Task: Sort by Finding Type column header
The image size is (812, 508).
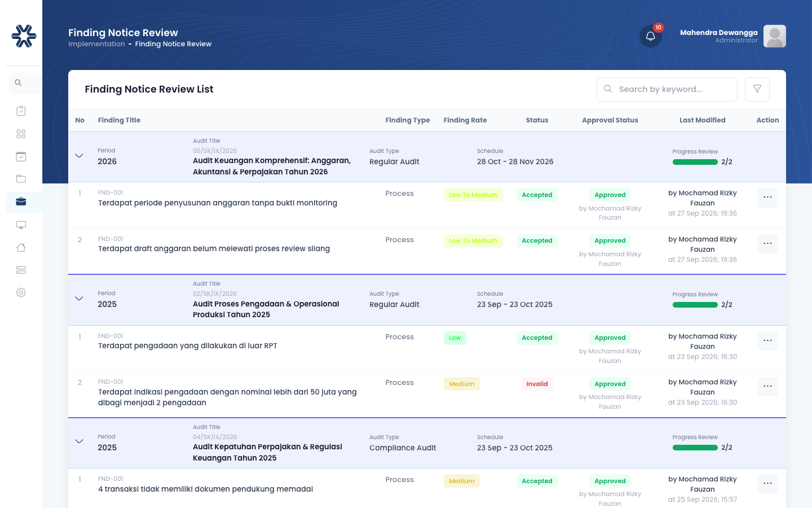Action: [x=408, y=120]
